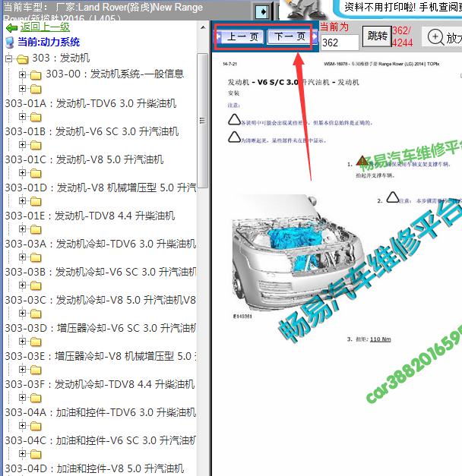Select 303-00:发动机系统-一般信息 tree item
This screenshot has width=462, height=476.
115,74
